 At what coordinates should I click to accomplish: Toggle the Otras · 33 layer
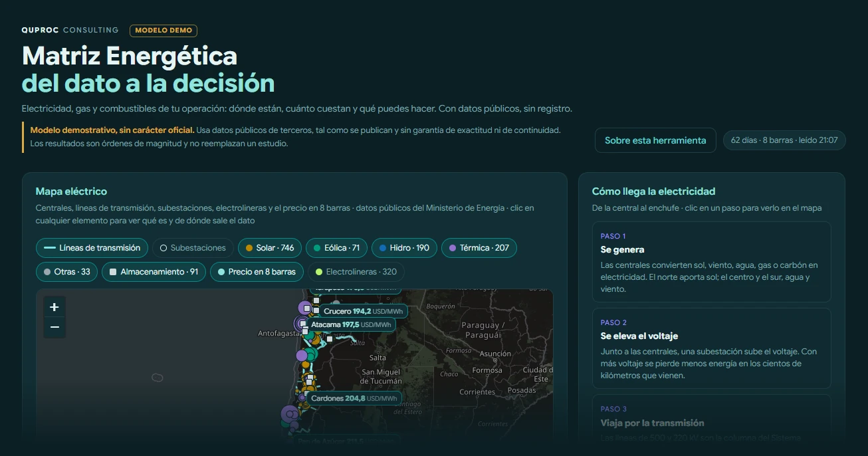click(66, 272)
